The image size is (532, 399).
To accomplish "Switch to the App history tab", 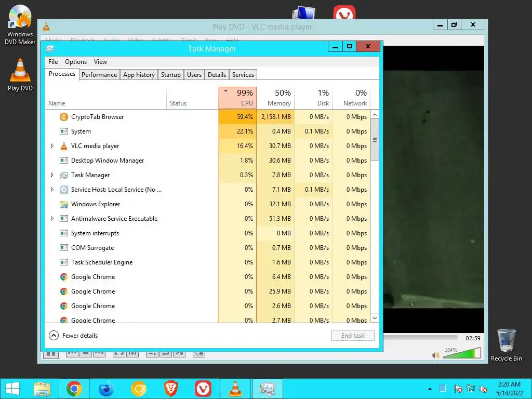I will coord(139,75).
